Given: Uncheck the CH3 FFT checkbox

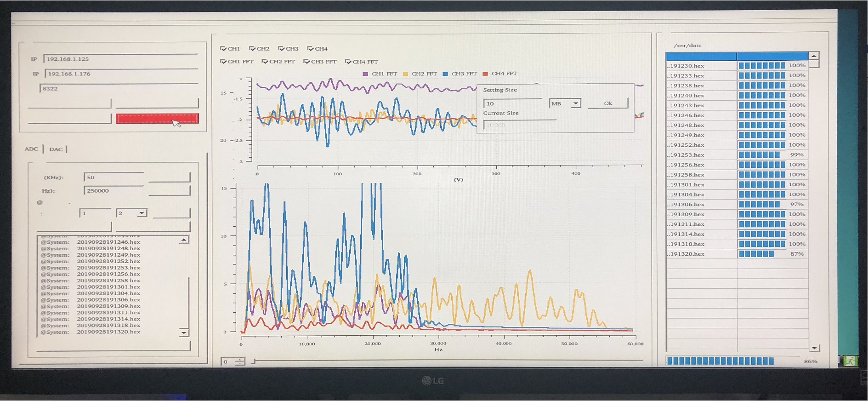Looking at the screenshot, I should click(x=306, y=61).
